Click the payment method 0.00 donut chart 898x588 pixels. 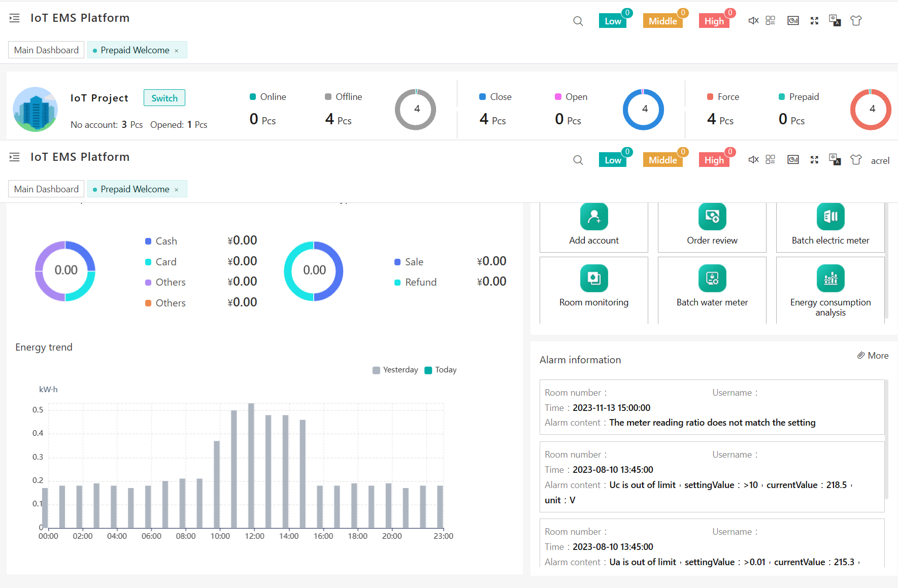(65, 270)
